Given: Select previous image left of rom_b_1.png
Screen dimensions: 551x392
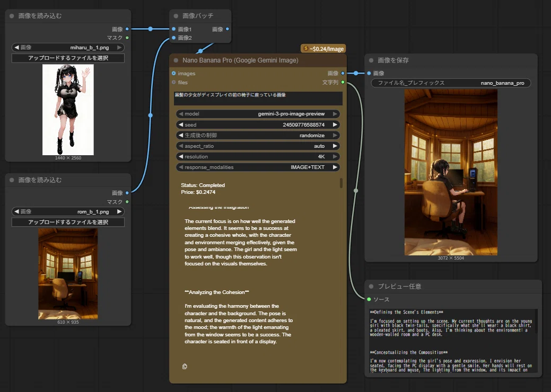Looking at the screenshot, I should coord(16,211).
